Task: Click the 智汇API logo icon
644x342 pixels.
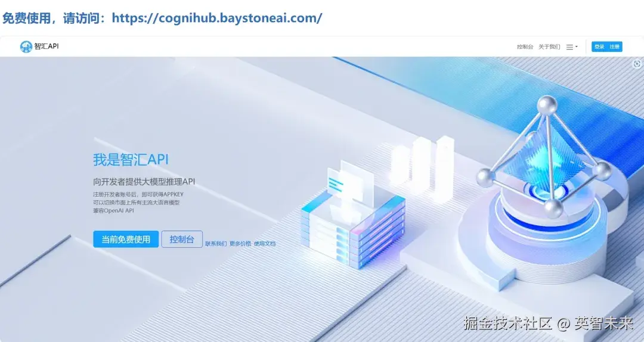Action: click(x=26, y=46)
